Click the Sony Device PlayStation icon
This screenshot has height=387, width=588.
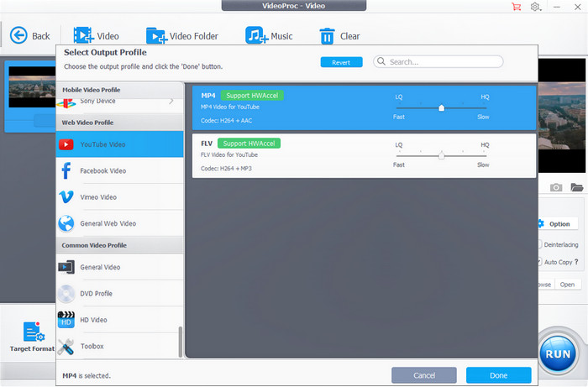click(66, 102)
